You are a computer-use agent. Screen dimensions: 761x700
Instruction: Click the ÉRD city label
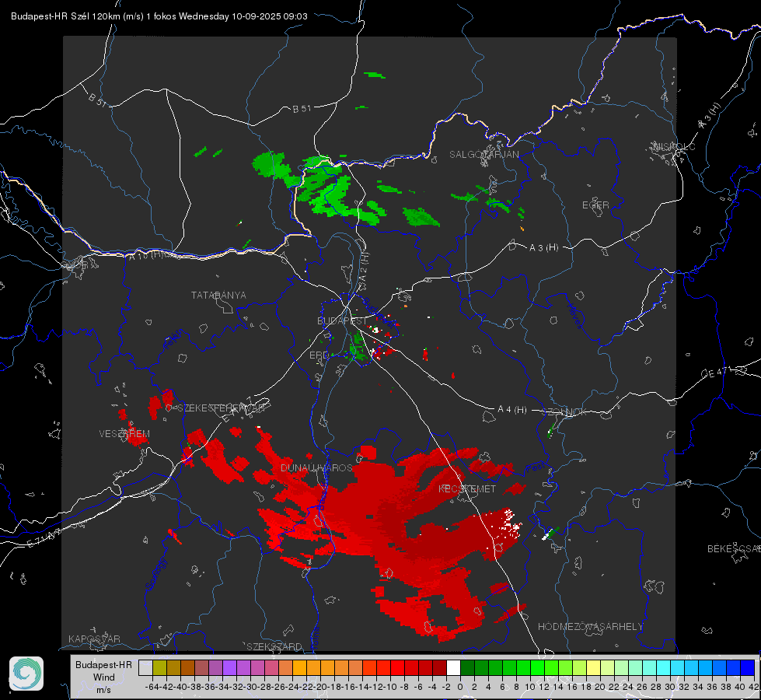point(319,355)
